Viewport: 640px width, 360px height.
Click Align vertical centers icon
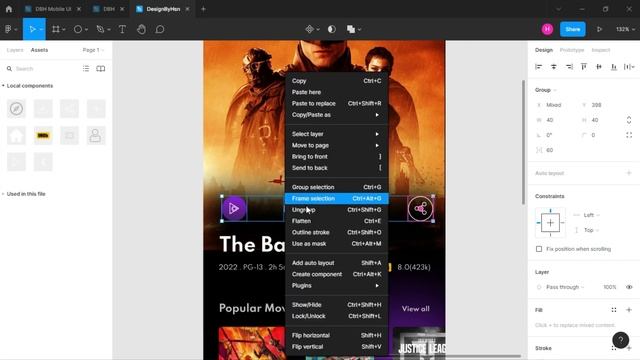point(599,67)
